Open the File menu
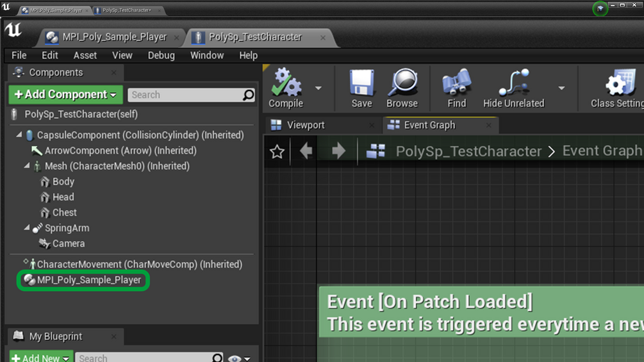The width and height of the screenshot is (644, 362). 19,55
